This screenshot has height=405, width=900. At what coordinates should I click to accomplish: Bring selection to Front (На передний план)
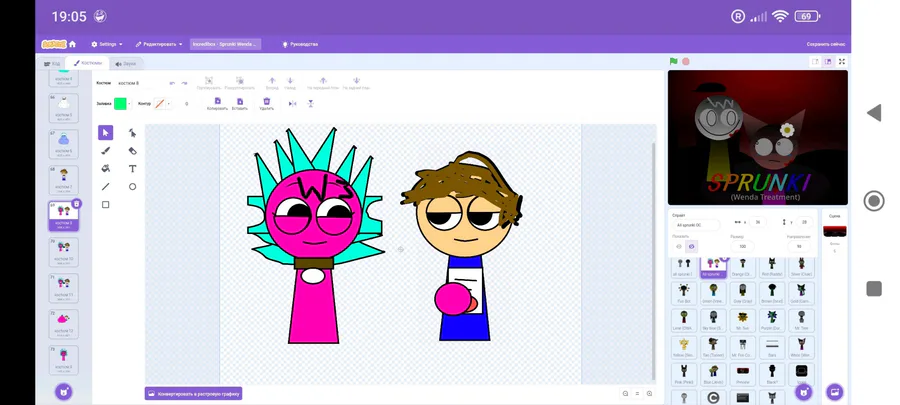[323, 81]
